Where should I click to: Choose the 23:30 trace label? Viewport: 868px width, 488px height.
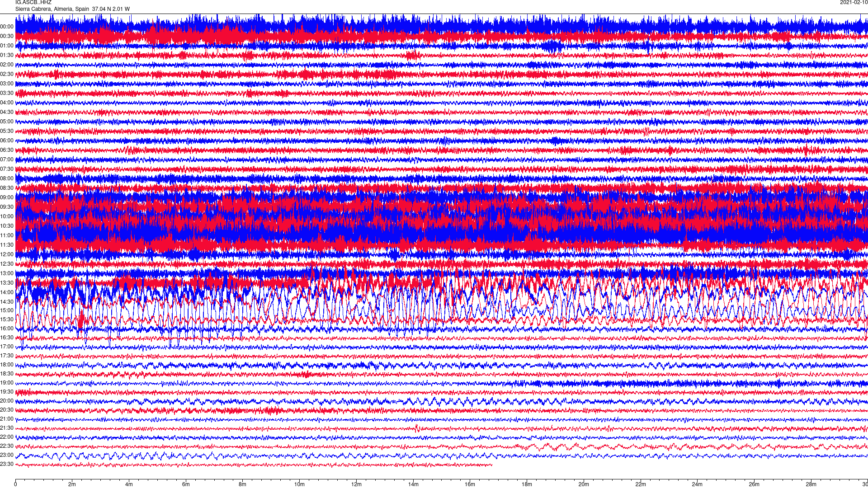tap(7, 464)
